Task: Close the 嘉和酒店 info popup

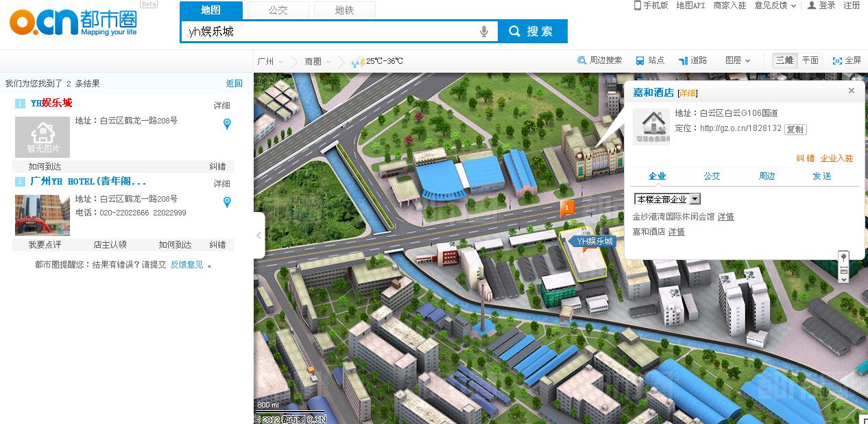Action: [x=852, y=91]
